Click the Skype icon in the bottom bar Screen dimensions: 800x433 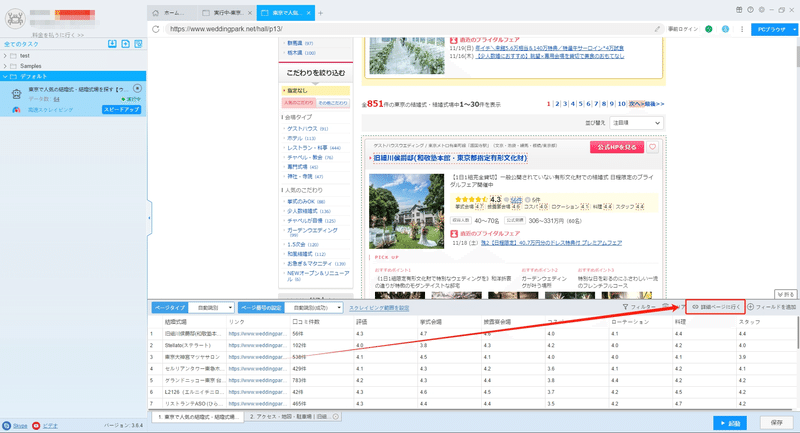pos(7,425)
